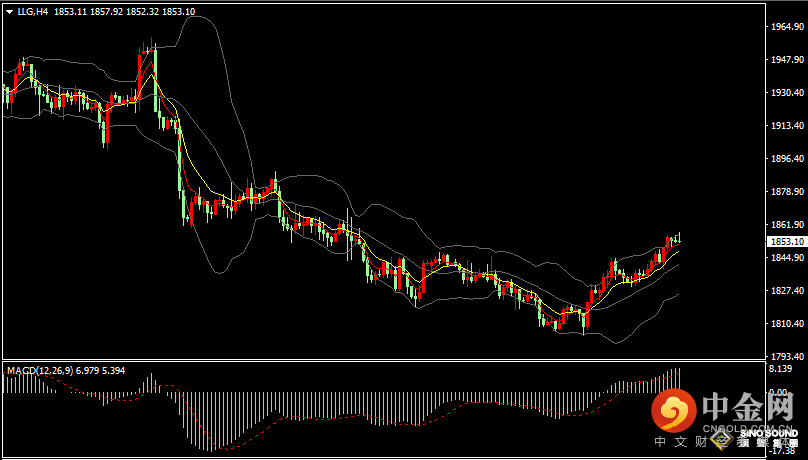Click the 1810.40 price axis label
Viewport: 808px width, 460px height.
click(x=787, y=324)
